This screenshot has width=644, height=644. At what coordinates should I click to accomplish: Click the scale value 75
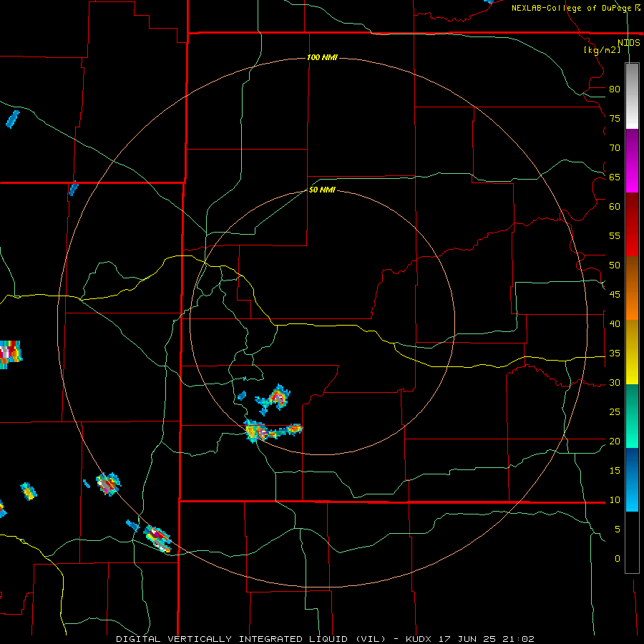[x=615, y=118]
